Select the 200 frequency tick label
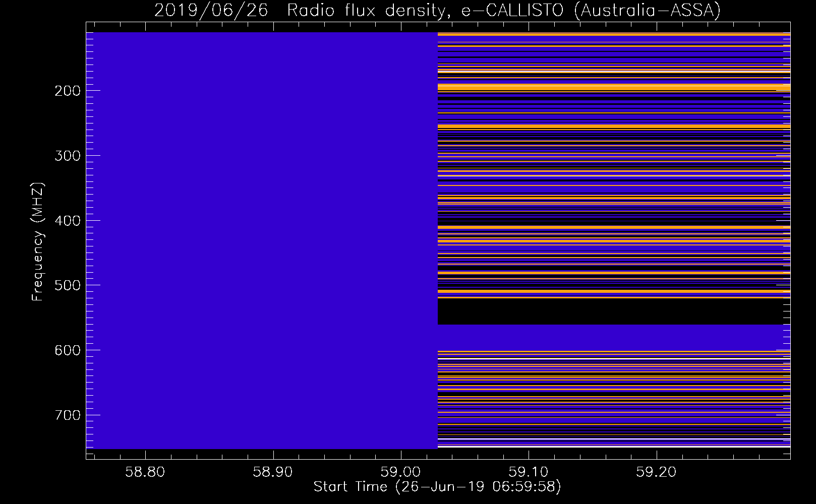This screenshot has width=816, height=504. point(67,91)
